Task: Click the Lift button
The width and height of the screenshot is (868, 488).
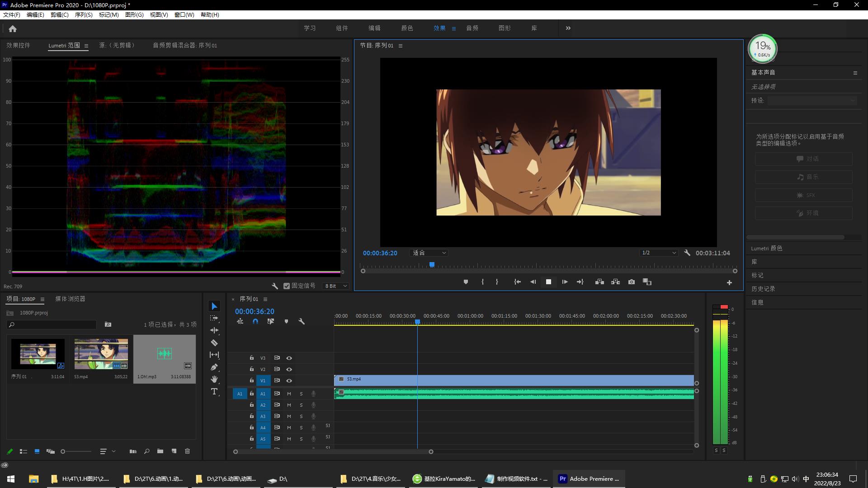Action: coord(599,282)
